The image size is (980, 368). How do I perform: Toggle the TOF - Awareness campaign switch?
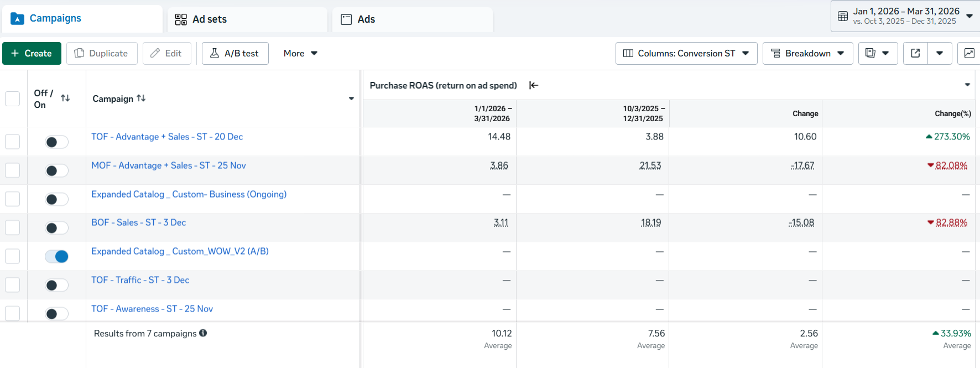tap(56, 314)
